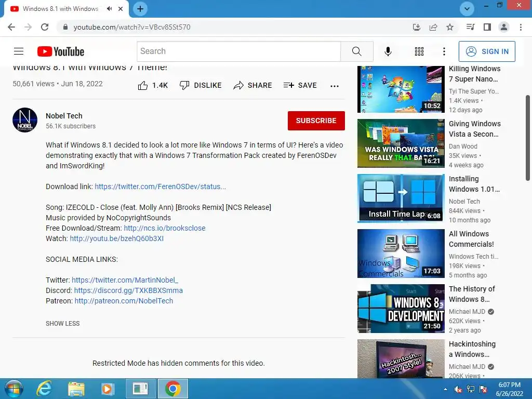Launch Internet Explorer from taskbar
532x399 pixels.
pos(44,389)
